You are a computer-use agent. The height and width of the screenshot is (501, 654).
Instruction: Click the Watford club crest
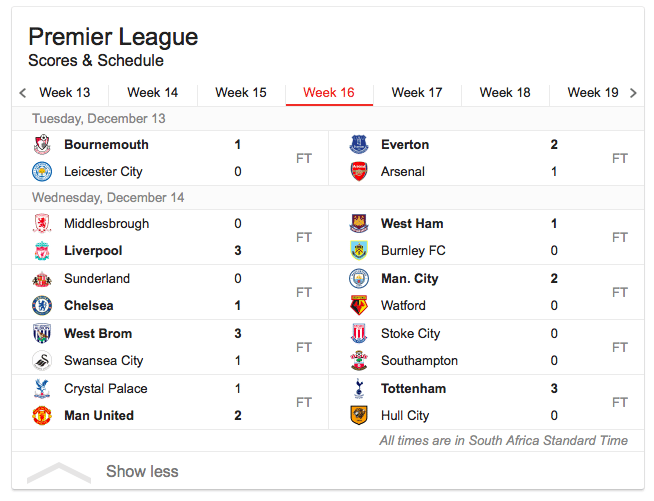point(359,305)
